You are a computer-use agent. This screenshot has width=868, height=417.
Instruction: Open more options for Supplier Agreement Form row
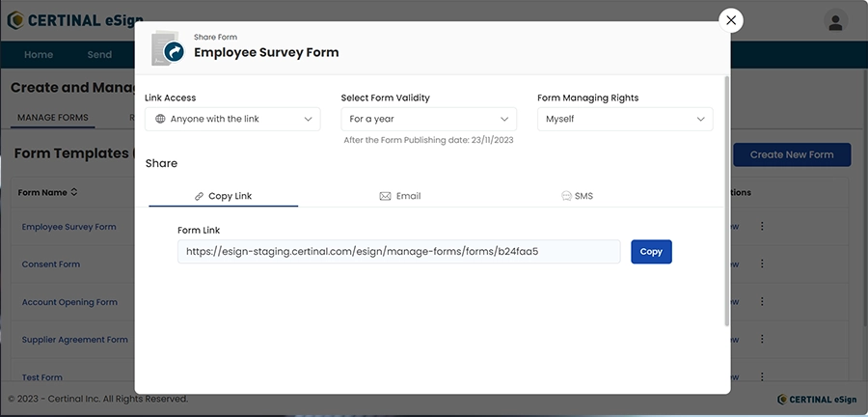click(762, 339)
